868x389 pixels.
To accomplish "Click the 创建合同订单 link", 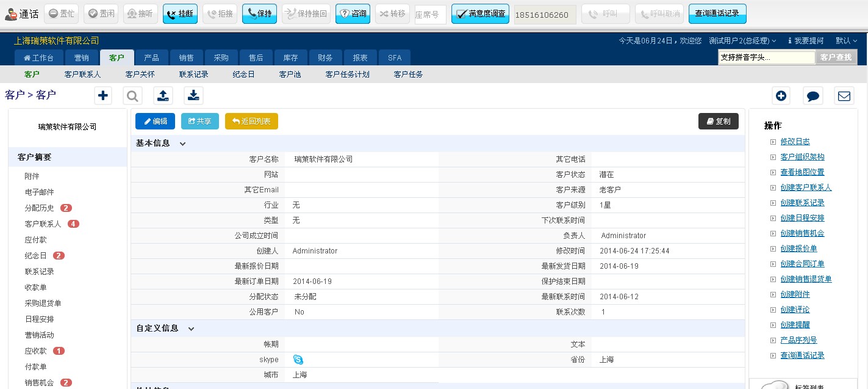I will click(x=802, y=264).
